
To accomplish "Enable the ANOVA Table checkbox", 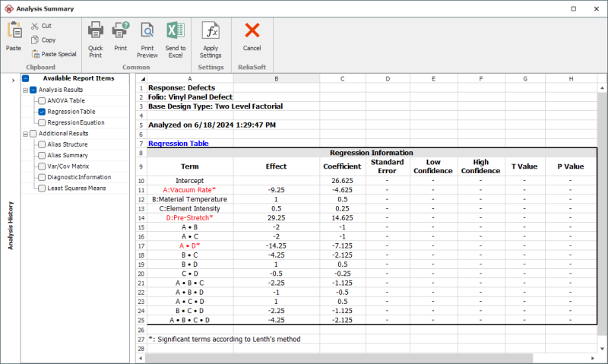I will click(x=42, y=100).
